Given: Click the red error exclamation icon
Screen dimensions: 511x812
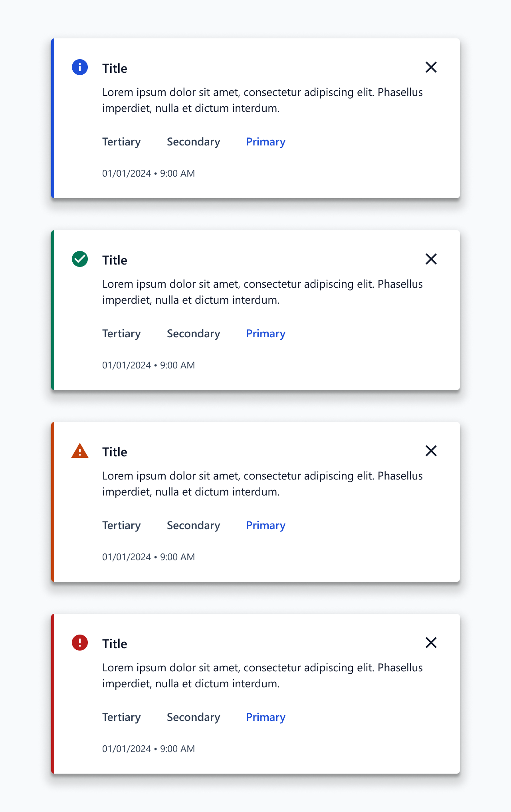Looking at the screenshot, I should coord(80,643).
